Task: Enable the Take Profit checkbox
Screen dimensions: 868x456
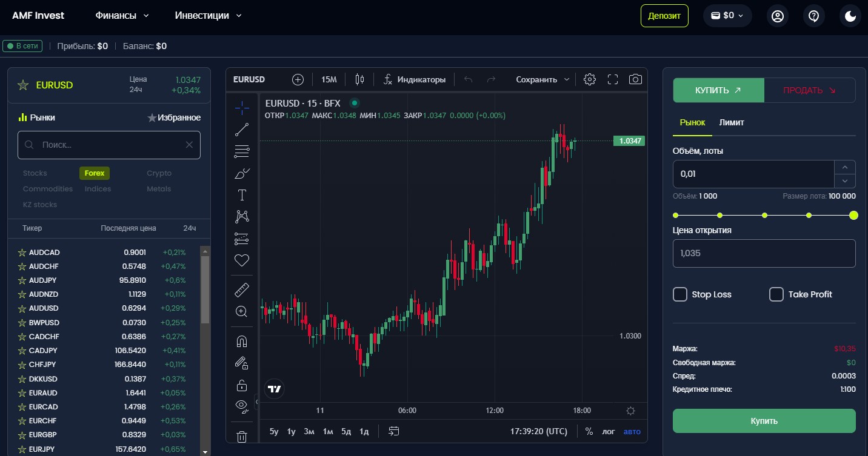Action: 776,294
